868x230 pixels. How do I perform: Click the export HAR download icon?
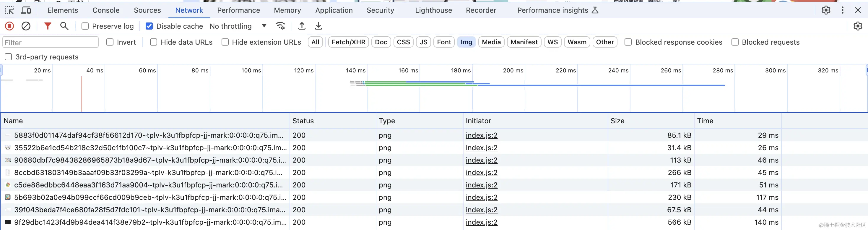tap(318, 26)
